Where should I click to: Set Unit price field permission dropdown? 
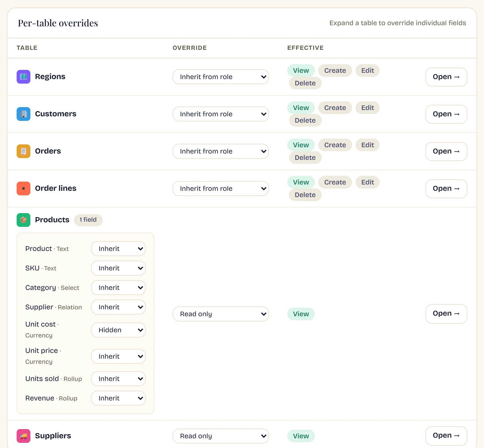click(118, 356)
